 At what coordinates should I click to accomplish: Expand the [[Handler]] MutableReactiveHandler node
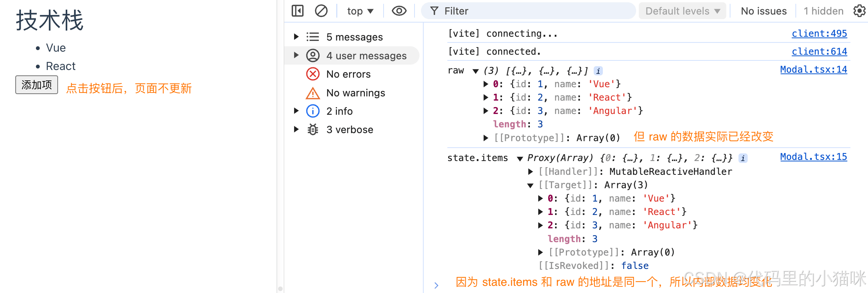[530, 172]
